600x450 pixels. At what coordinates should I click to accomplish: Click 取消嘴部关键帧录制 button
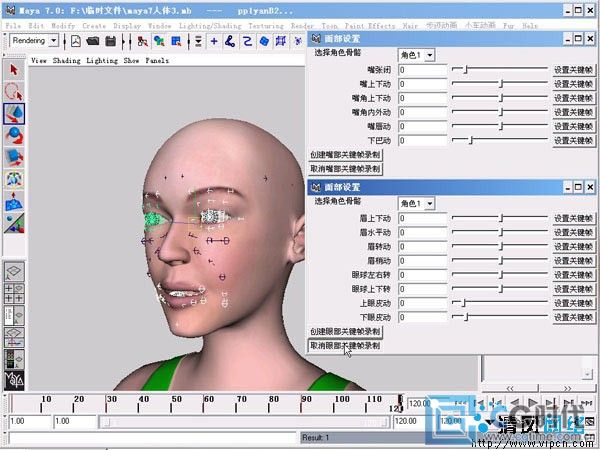click(345, 169)
